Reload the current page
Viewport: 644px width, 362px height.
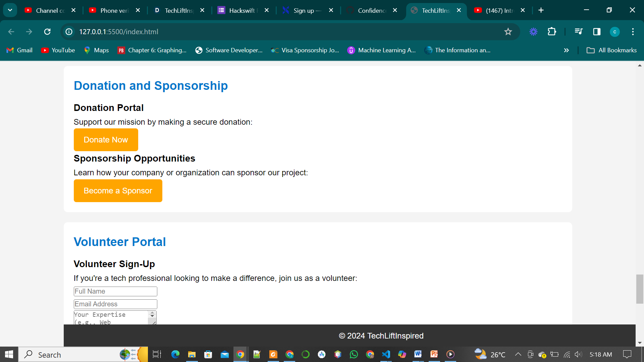(47, 32)
